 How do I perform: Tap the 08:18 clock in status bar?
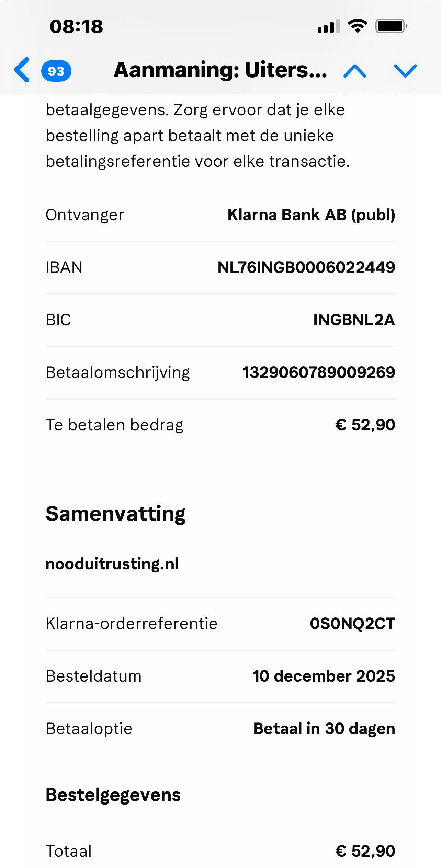point(76,26)
